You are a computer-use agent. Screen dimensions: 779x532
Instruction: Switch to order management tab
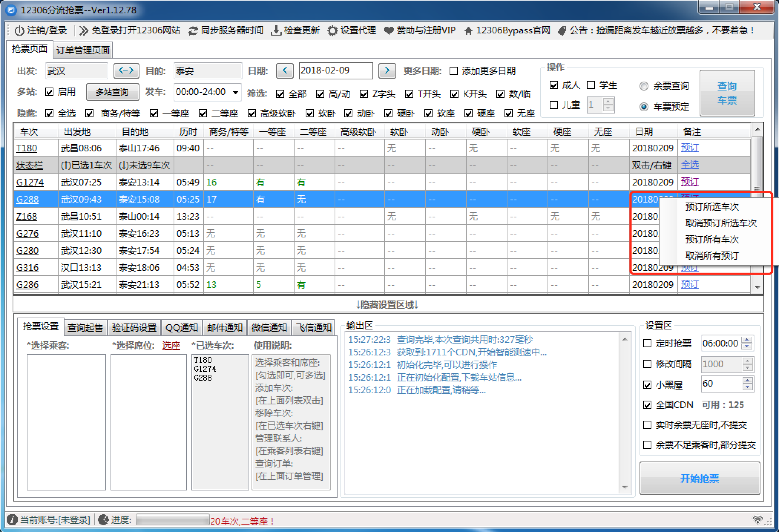coord(83,50)
